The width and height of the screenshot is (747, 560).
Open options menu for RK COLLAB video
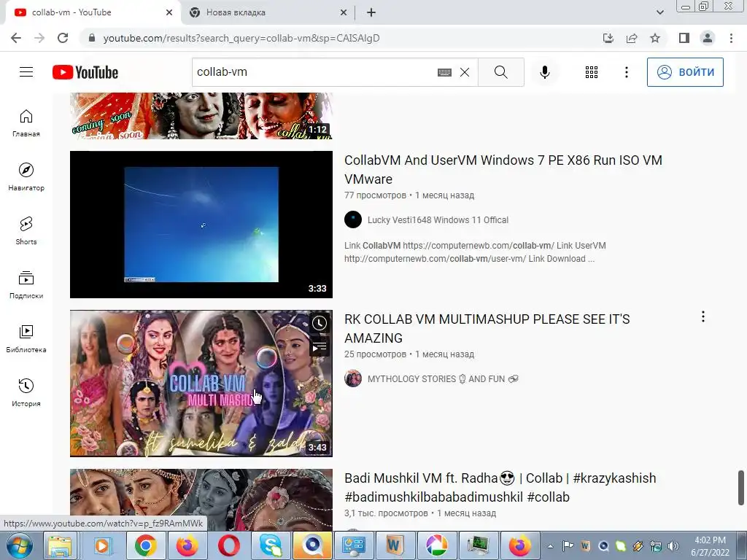point(703,316)
